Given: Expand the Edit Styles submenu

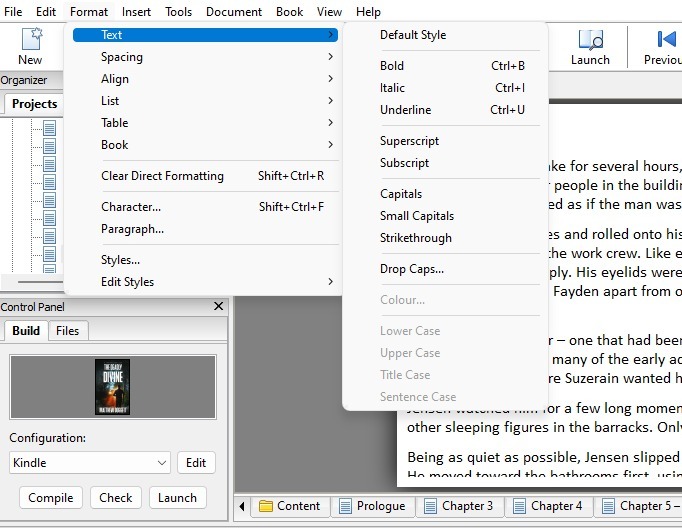Looking at the screenshot, I should tap(205, 282).
